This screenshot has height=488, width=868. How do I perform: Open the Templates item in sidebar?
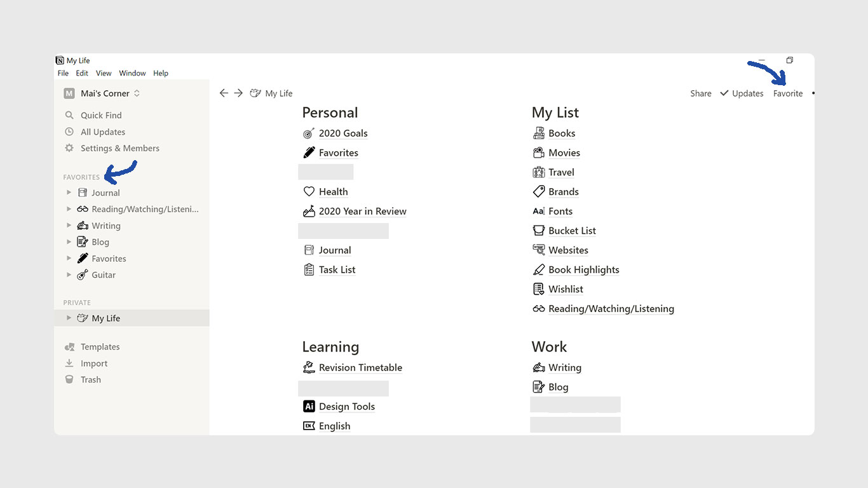click(100, 347)
